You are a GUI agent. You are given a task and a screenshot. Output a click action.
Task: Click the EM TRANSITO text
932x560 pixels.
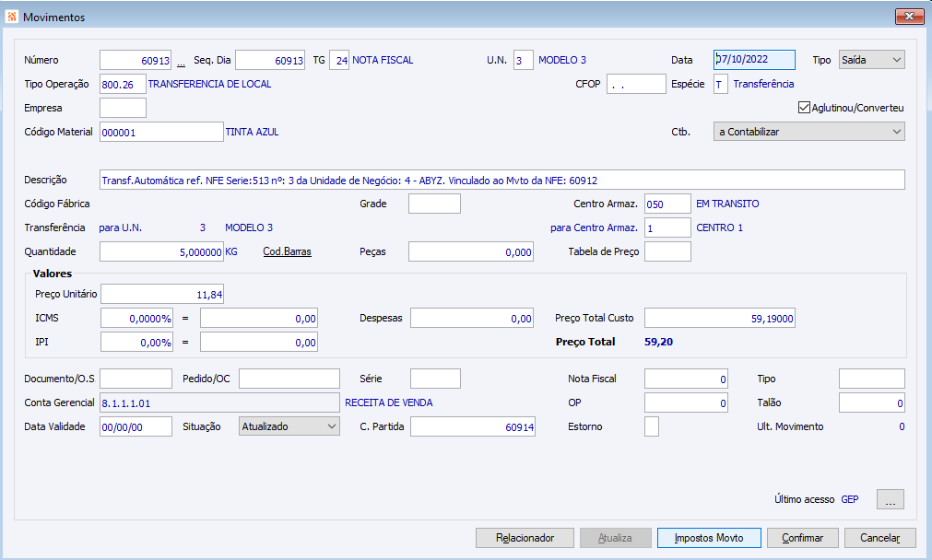(x=727, y=204)
